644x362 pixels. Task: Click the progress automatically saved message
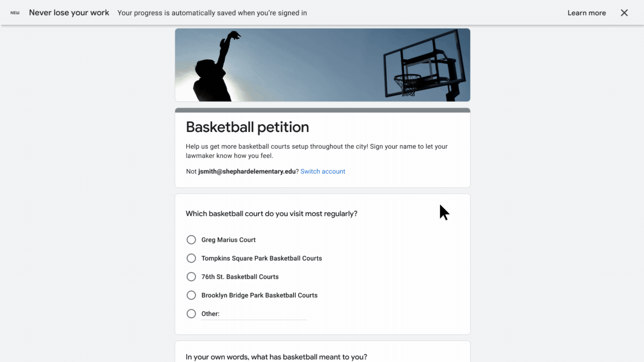pos(212,13)
